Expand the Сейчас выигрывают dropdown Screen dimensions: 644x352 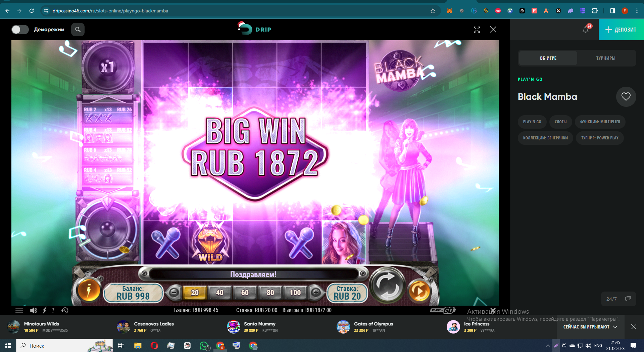(590, 327)
